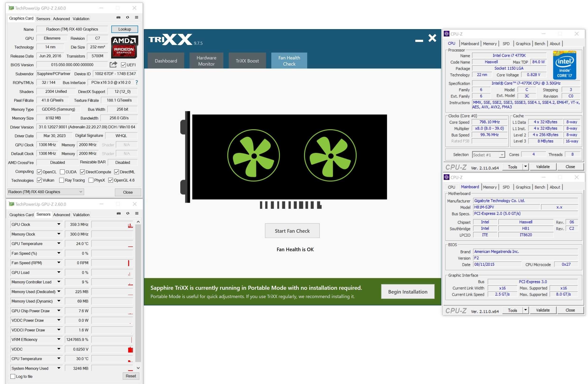The height and width of the screenshot is (384, 588).
Task: Open Advanced tab in top GPU-Z window
Action: [x=61, y=18]
